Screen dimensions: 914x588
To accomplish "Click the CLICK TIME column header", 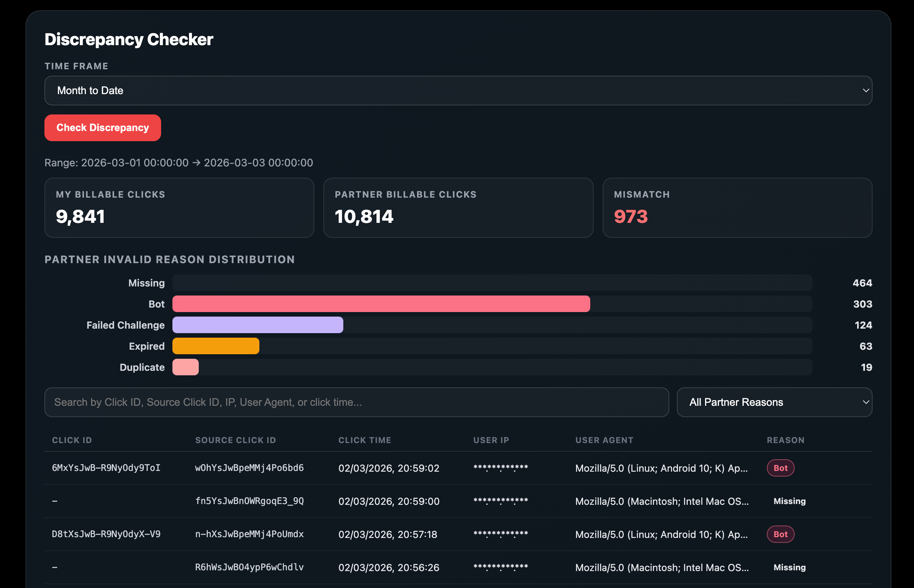I will [x=364, y=440].
